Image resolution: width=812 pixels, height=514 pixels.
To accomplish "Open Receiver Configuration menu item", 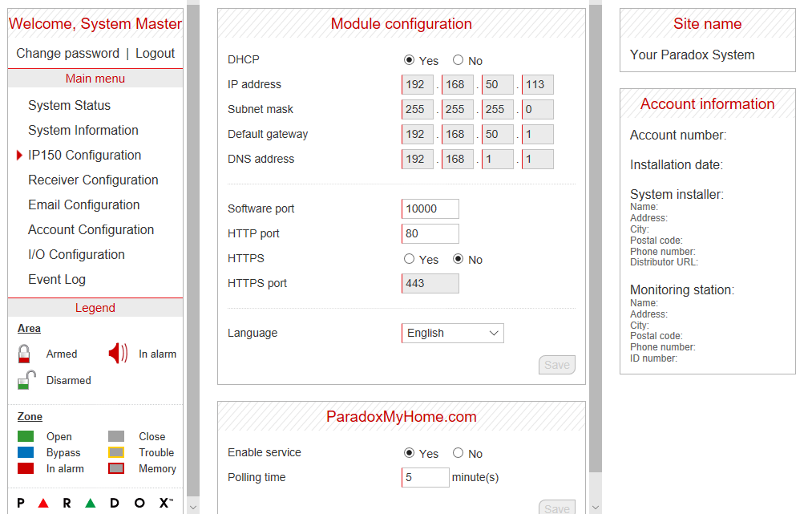I will coord(93,180).
